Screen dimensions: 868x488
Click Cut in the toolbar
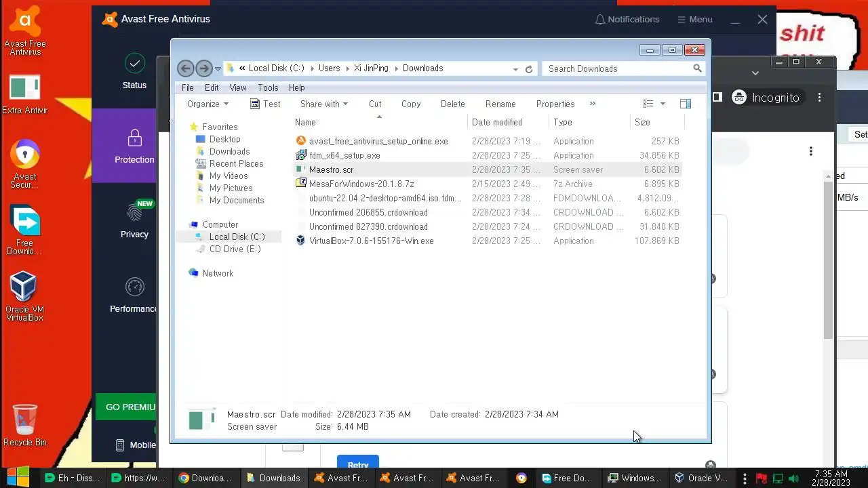click(375, 104)
